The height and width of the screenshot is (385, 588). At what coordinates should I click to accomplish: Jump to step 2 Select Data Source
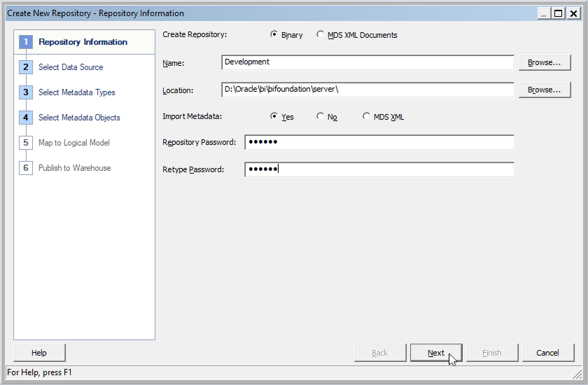coord(71,67)
